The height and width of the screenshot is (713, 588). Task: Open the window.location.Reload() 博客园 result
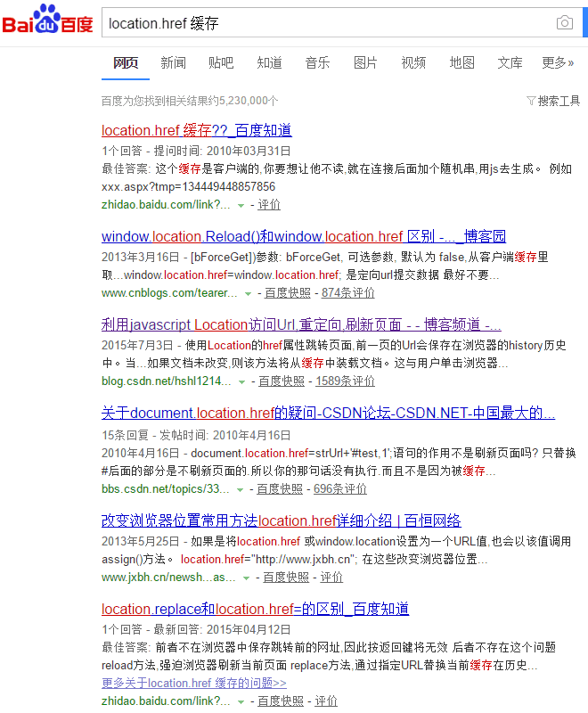coord(303,236)
